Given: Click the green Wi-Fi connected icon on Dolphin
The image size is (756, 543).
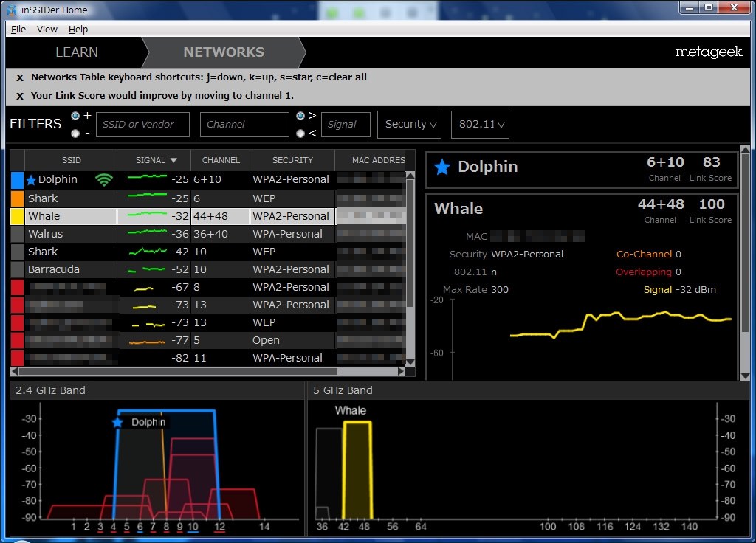Looking at the screenshot, I should tap(104, 179).
